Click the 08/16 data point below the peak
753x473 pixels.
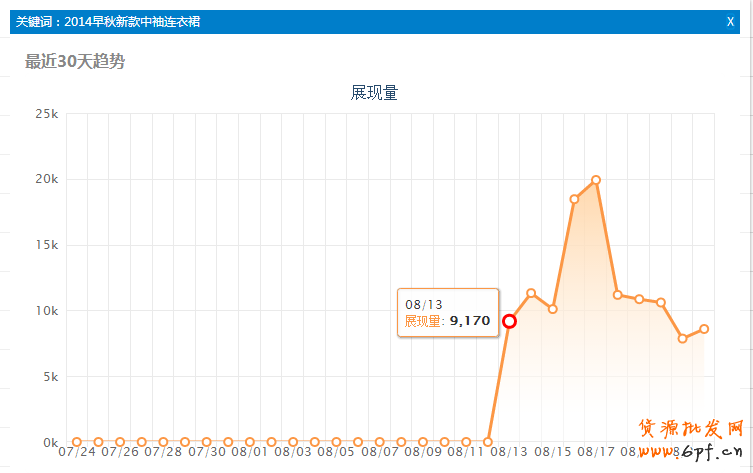click(575, 199)
